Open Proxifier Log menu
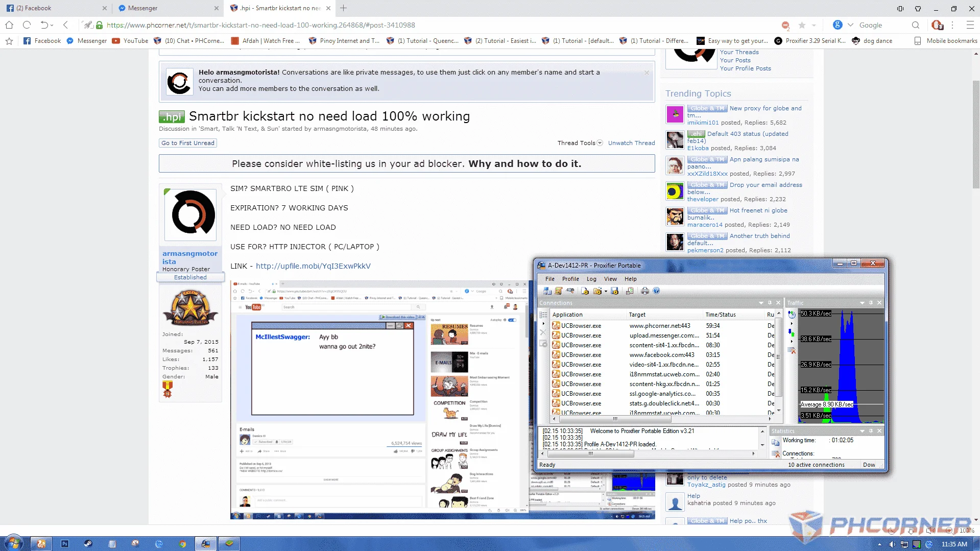980x551 pixels. pyautogui.click(x=591, y=279)
